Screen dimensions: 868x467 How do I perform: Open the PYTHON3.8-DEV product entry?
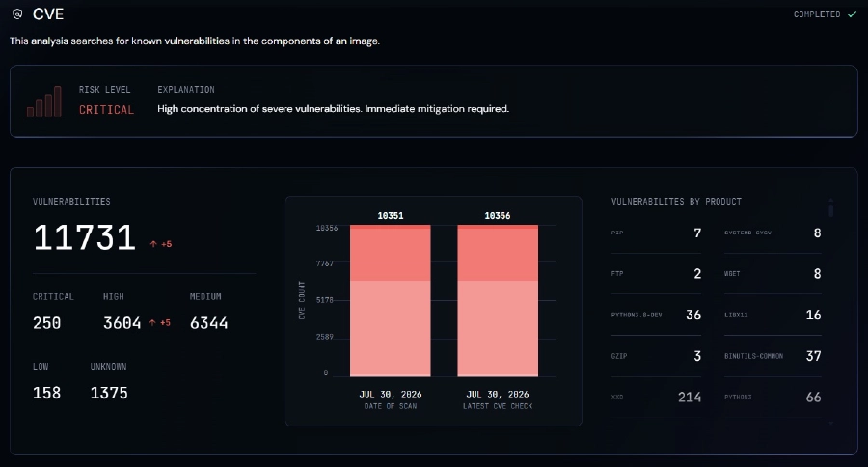pyautogui.click(x=656, y=315)
